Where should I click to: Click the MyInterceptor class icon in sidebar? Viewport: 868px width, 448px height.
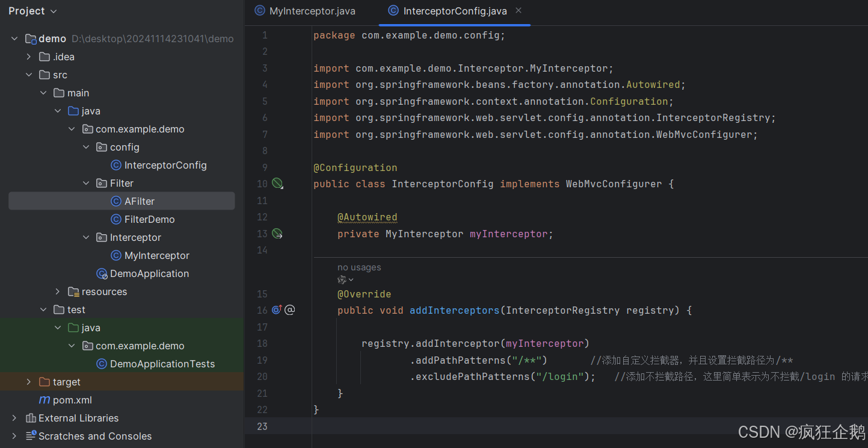pos(116,255)
